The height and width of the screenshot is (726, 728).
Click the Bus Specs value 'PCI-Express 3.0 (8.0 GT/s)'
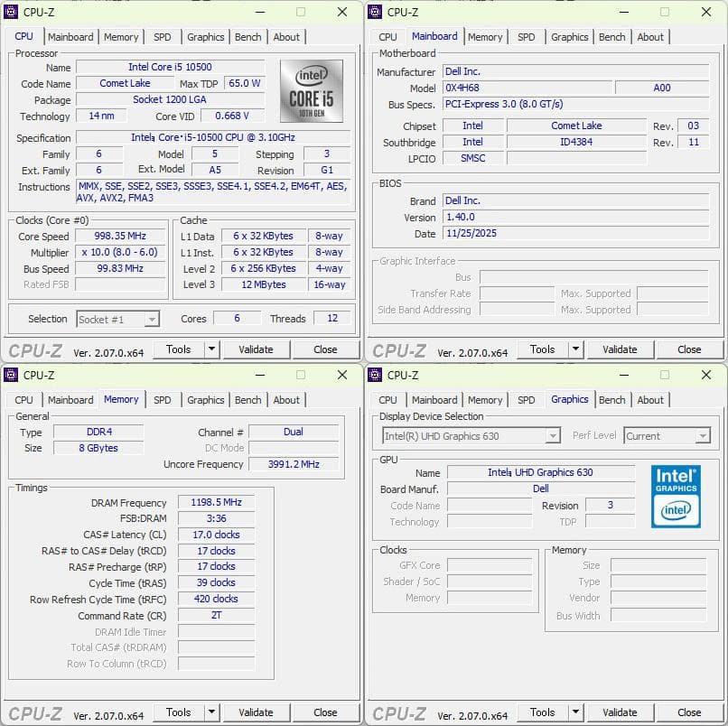click(575, 104)
